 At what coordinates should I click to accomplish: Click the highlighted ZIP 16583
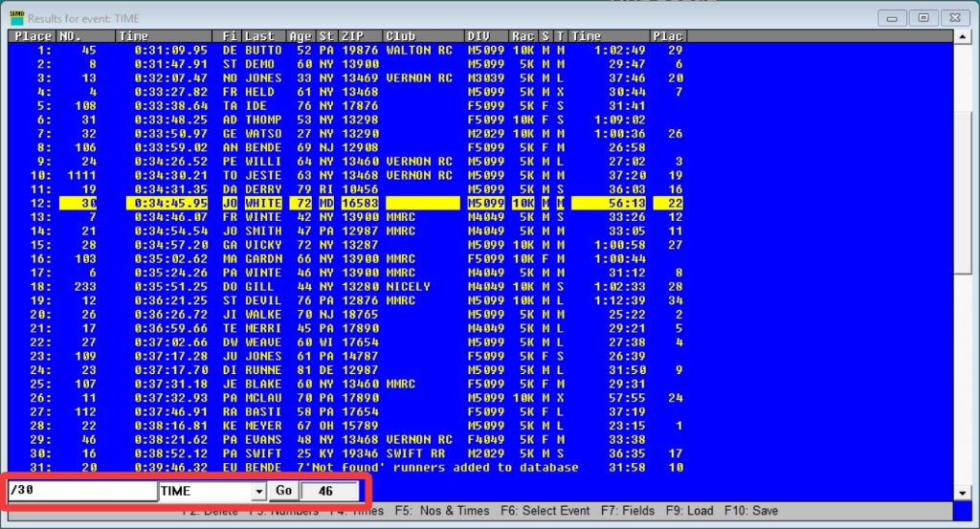click(360, 203)
